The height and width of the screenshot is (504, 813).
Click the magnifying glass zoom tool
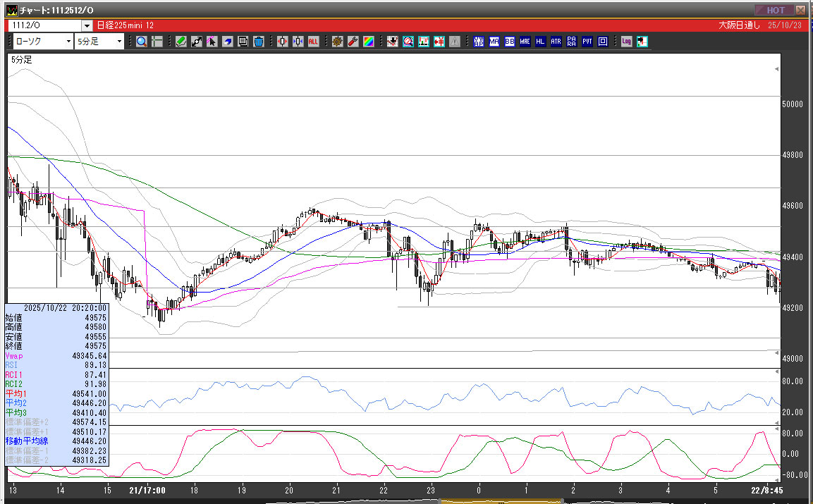[x=142, y=42]
